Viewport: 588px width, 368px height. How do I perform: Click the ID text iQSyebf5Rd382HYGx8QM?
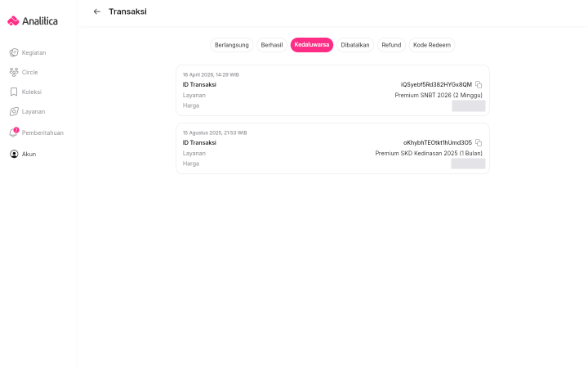436,84
